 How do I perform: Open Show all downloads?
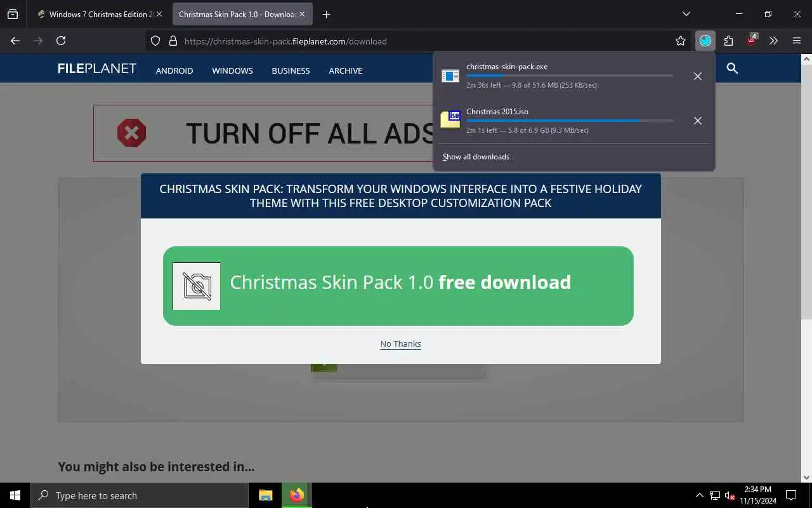[476, 157]
